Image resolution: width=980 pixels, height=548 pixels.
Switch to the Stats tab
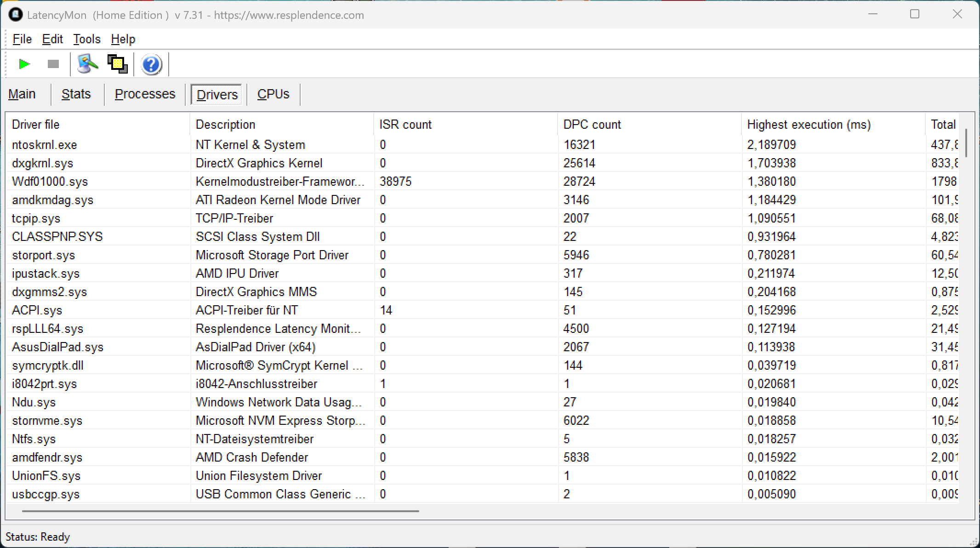76,94
